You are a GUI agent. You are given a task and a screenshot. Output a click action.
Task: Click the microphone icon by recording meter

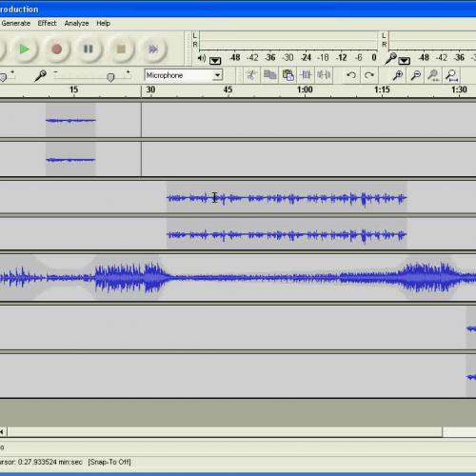coord(390,58)
